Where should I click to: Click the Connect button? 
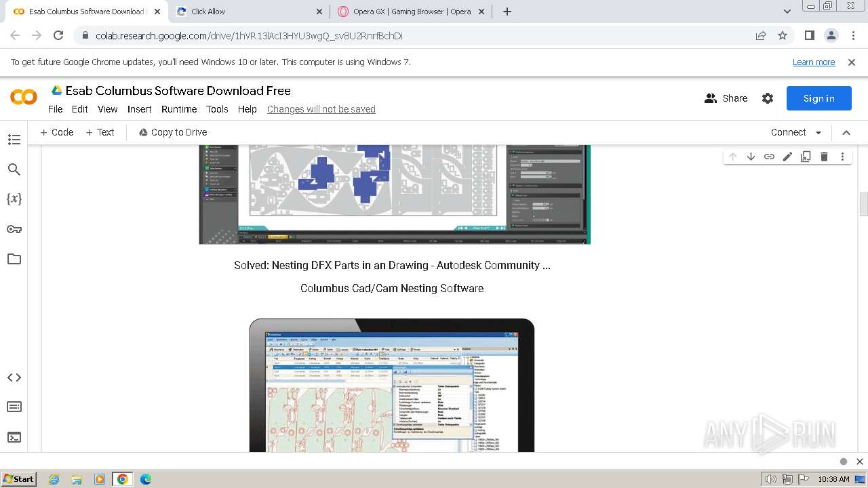coord(788,132)
